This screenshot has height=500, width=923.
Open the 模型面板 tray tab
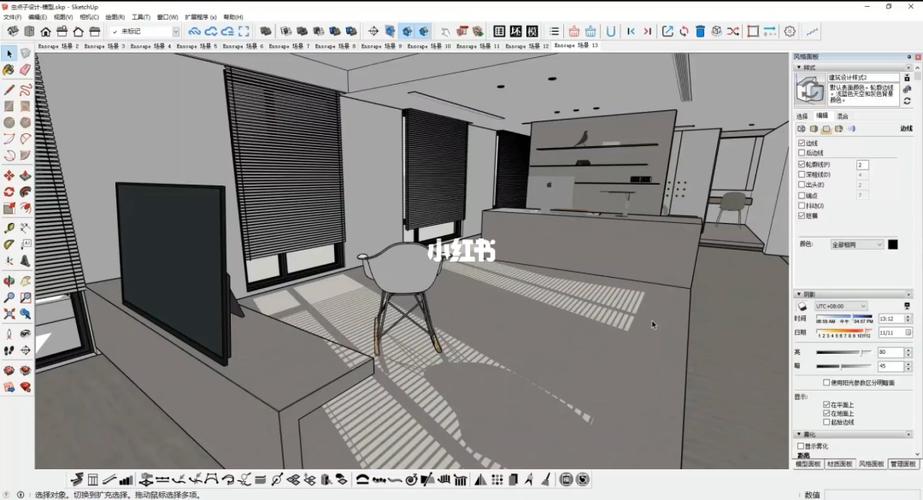coord(808,464)
